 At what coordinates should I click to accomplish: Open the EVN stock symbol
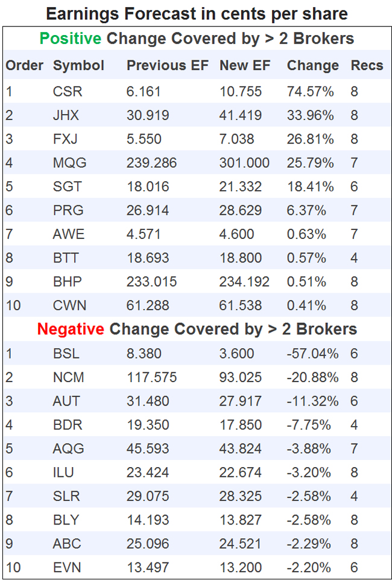(67, 568)
